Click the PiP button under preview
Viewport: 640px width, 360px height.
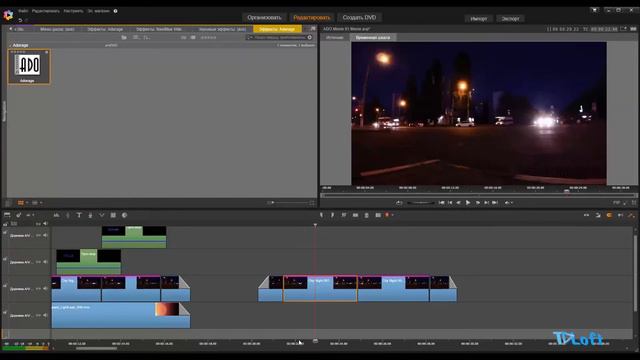click(616, 202)
